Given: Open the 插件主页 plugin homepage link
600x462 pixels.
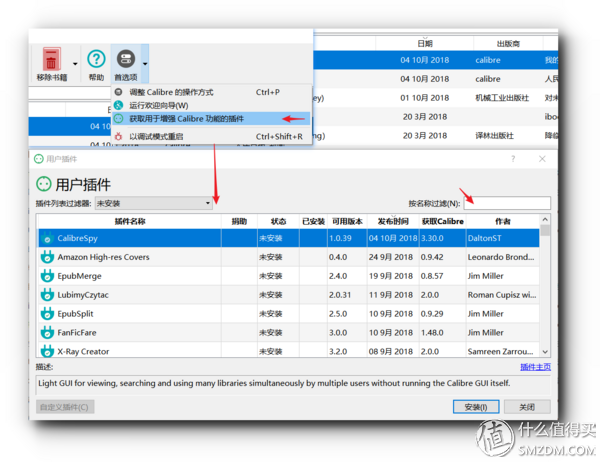Looking at the screenshot, I should tap(535, 367).
